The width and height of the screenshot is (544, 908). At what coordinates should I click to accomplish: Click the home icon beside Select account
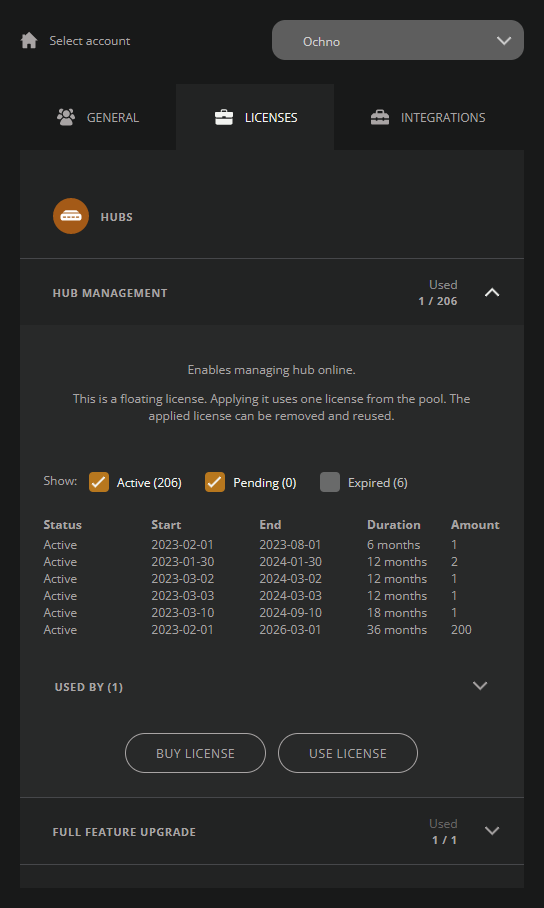click(29, 41)
